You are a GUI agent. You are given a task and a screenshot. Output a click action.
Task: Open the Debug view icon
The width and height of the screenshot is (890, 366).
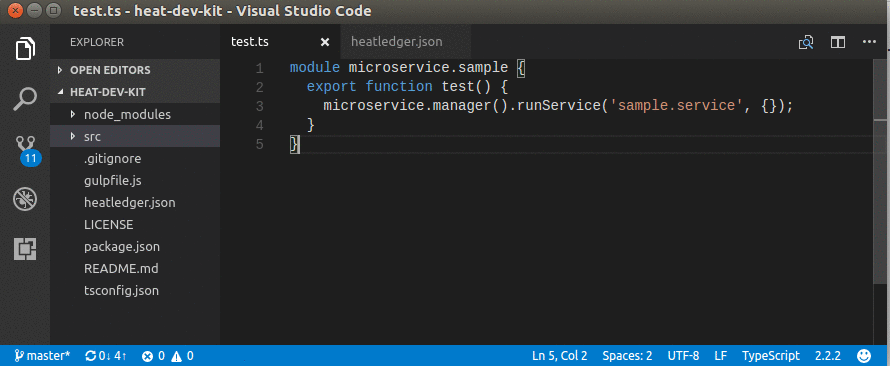pos(25,199)
